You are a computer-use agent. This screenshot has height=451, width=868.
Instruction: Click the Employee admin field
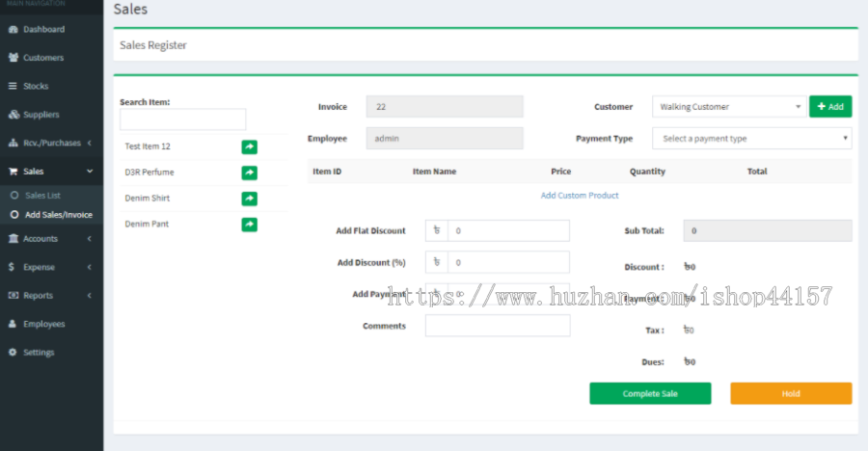[x=445, y=139]
